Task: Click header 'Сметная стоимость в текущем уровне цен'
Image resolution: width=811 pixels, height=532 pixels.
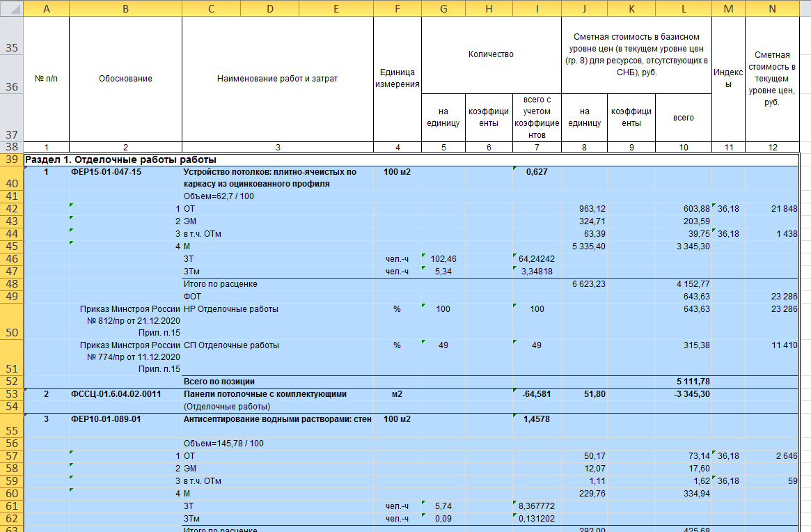Action: tap(772, 78)
